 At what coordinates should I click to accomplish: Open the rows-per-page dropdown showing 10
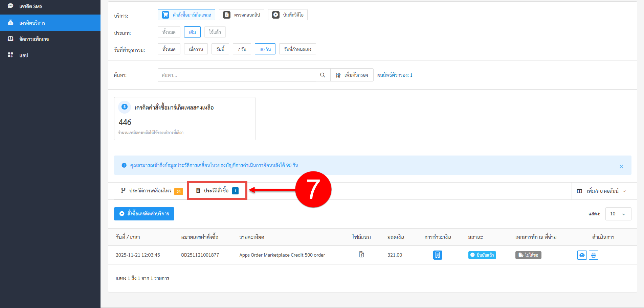tap(618, 214)
